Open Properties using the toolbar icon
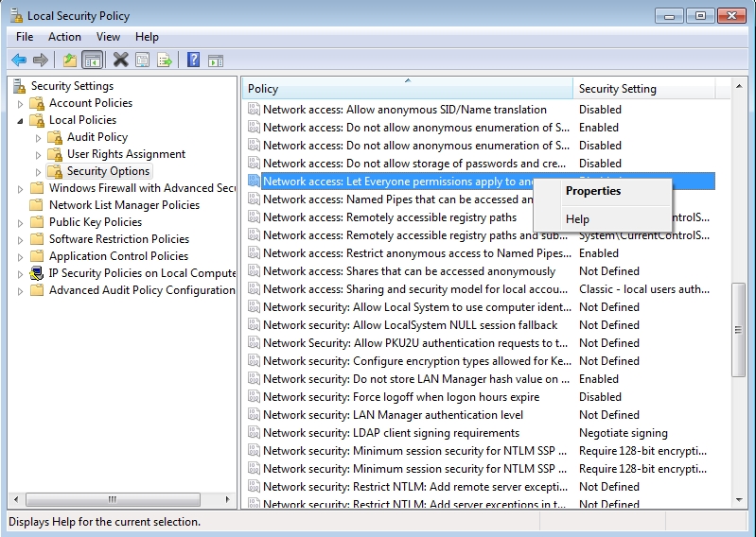Screen dimensions: 756x537 (143, 61)
